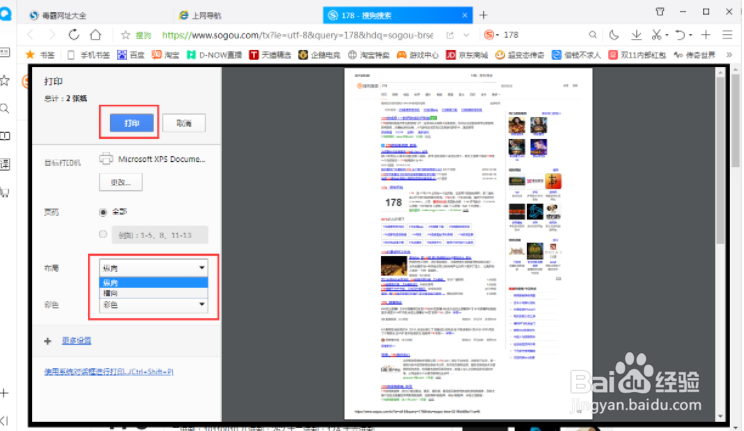Select the custom page range radio button
This screenshot has width=744, height=431.
click(103, 234)
